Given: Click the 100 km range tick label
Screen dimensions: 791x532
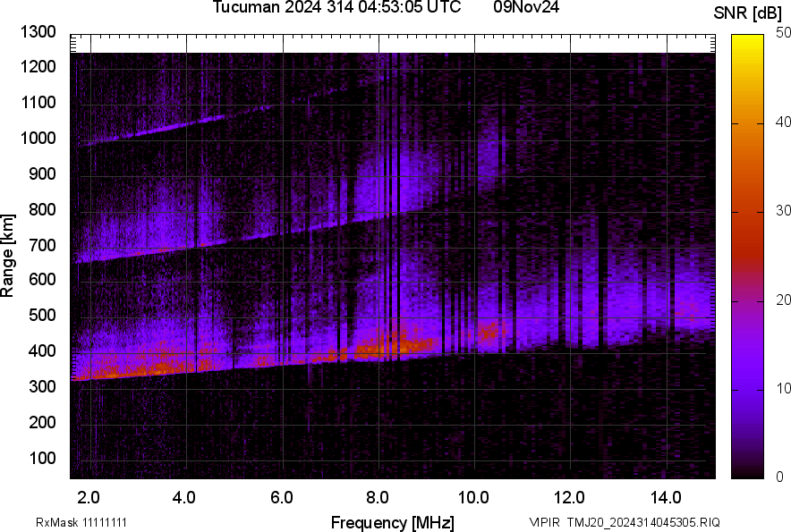Looking at the screenshot, I should click(42, 458).
